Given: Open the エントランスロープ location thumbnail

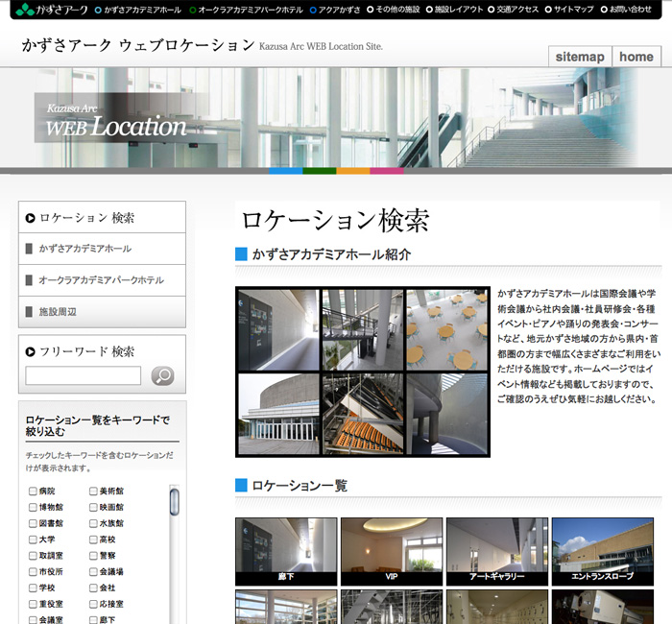Looking at the screenshot, I should pyautogui.click(x=603, y=552).
